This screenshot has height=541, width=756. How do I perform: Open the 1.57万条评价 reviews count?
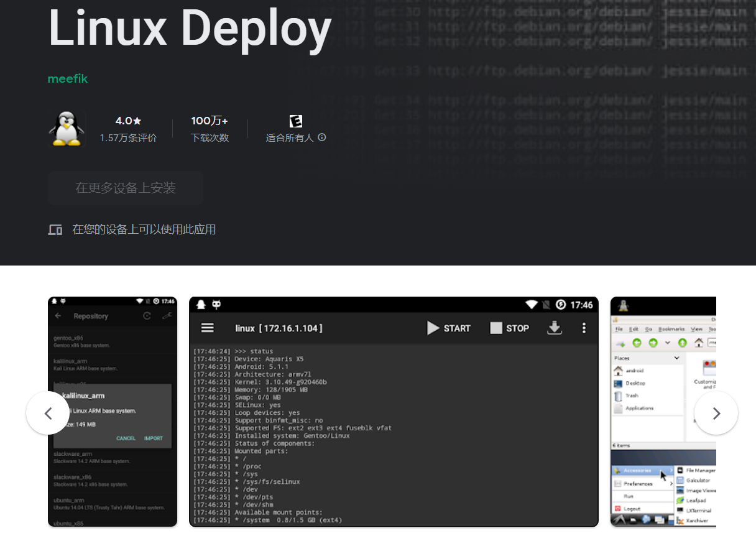(x=128, y=138)
